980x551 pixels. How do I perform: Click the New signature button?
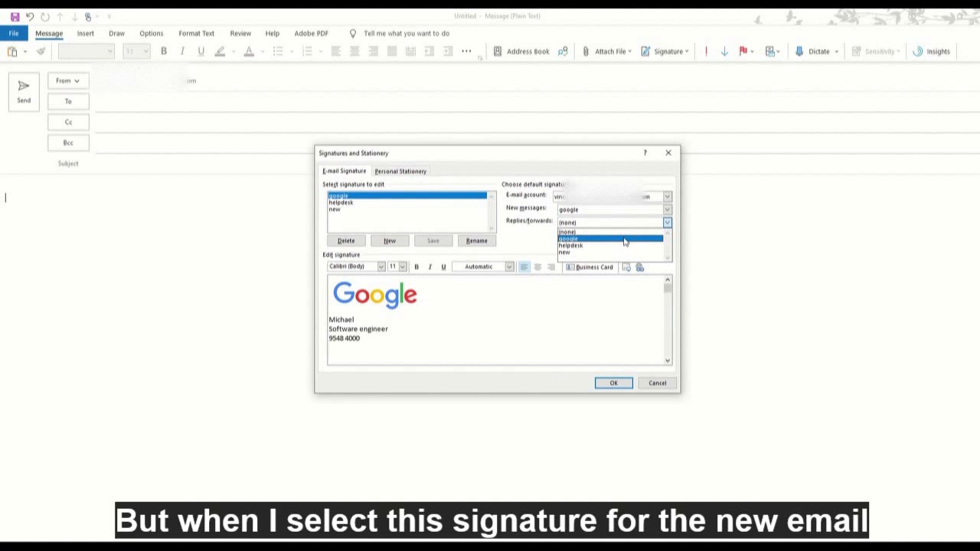tap(390, 240)
